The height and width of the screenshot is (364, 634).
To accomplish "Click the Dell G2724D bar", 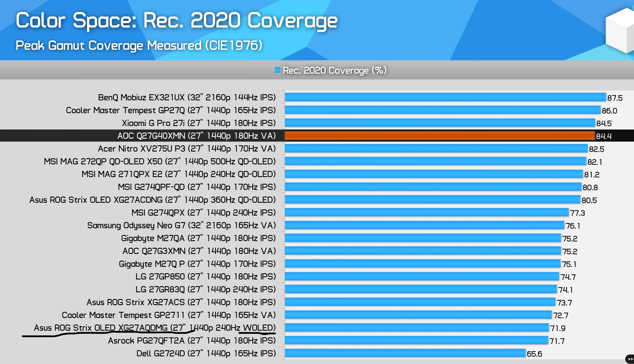I will point(405,353).
